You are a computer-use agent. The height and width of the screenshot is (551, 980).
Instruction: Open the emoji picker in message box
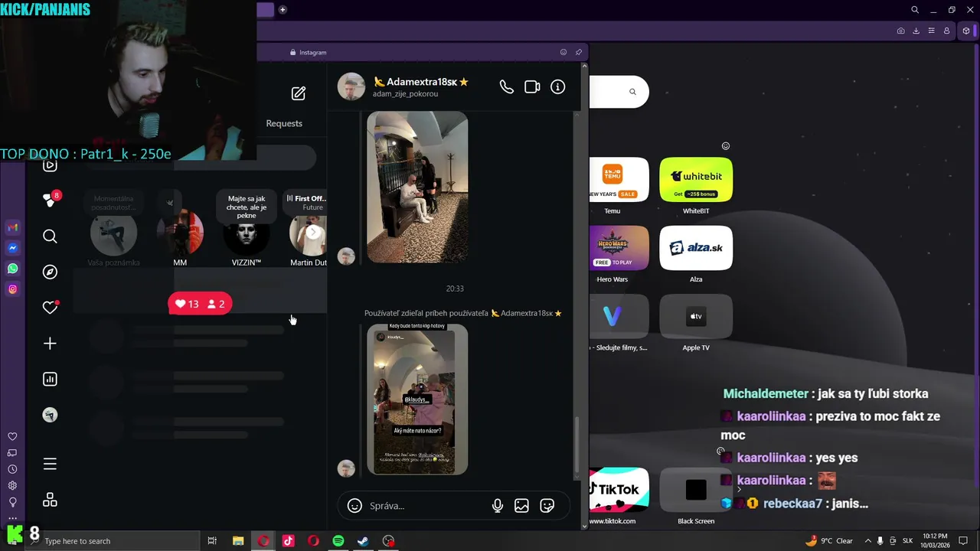click(x=354, y=506)
